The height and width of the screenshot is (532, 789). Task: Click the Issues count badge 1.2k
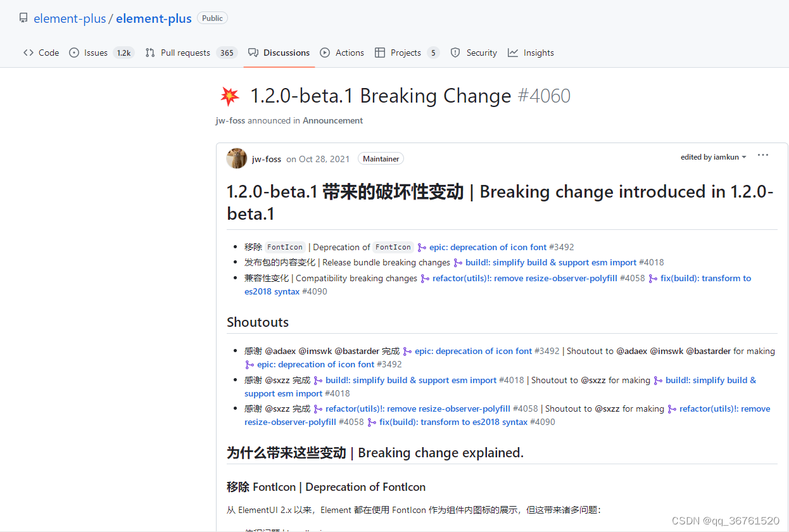(123, 53)
